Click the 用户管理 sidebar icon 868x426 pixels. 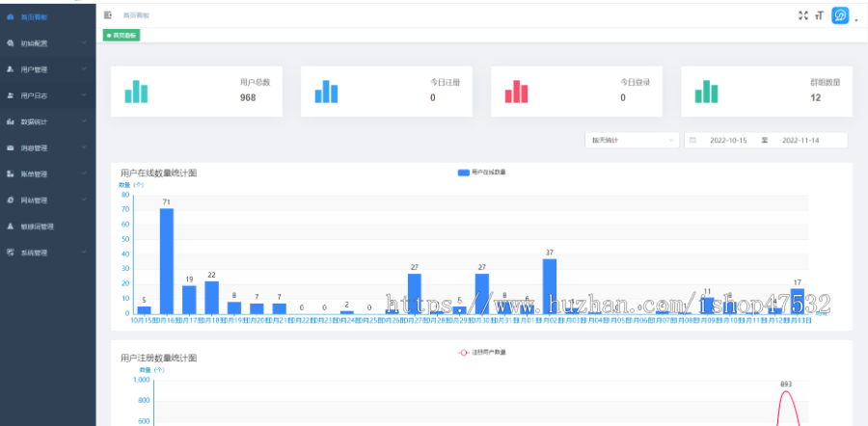10,69
